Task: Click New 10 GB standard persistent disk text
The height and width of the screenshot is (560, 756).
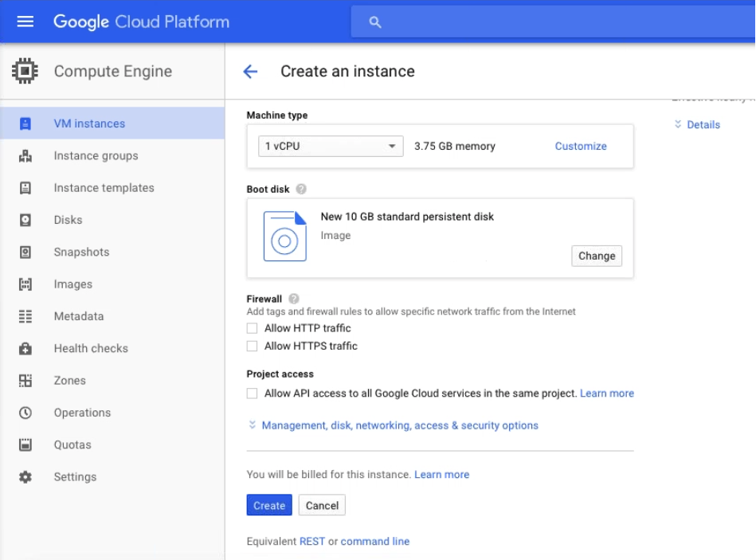Action: pos(407,217)
